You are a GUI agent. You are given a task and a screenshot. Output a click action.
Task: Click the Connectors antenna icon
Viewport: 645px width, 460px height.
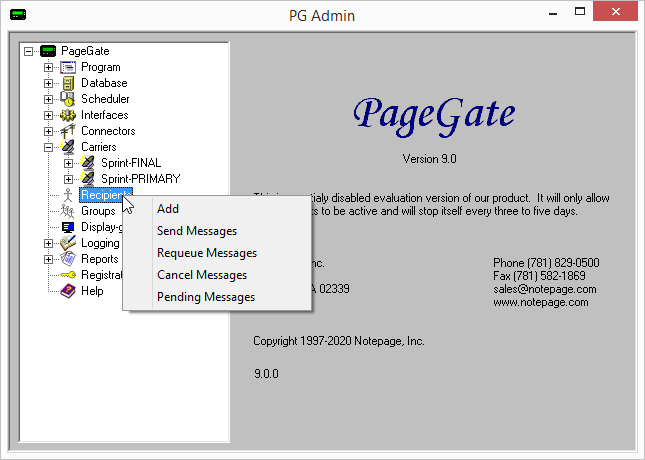pos(68,131)
